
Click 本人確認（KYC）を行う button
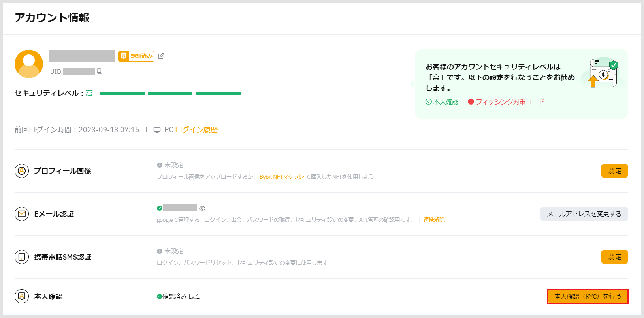pos(588,296)
